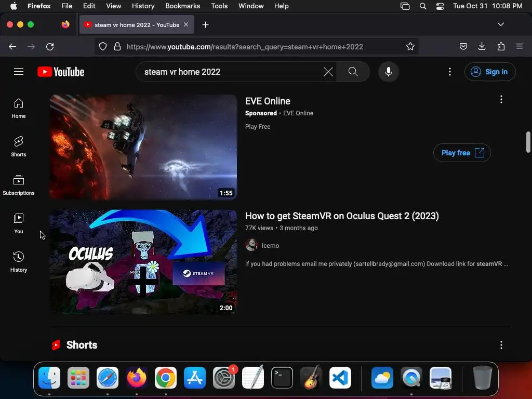The height and width of the screenshot is (399, 532).
Task: Open History in the sidebar
Action: coord(19,262)
